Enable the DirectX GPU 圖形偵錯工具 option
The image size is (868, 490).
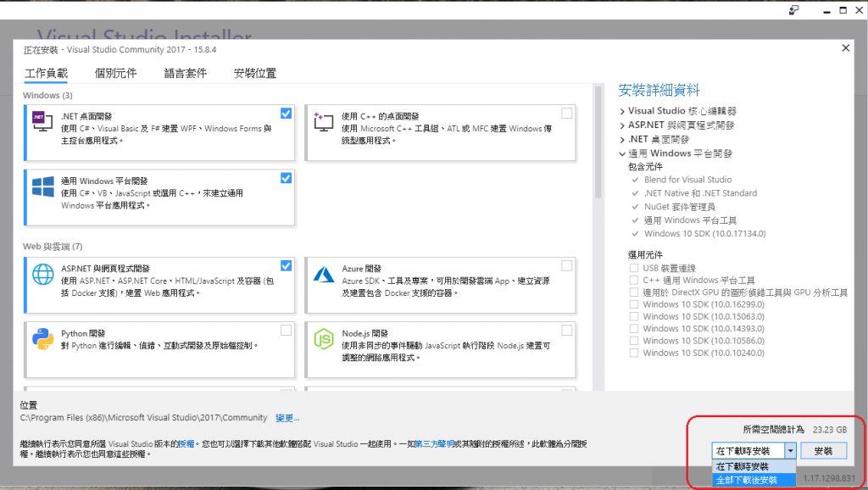tap(634, 292)
